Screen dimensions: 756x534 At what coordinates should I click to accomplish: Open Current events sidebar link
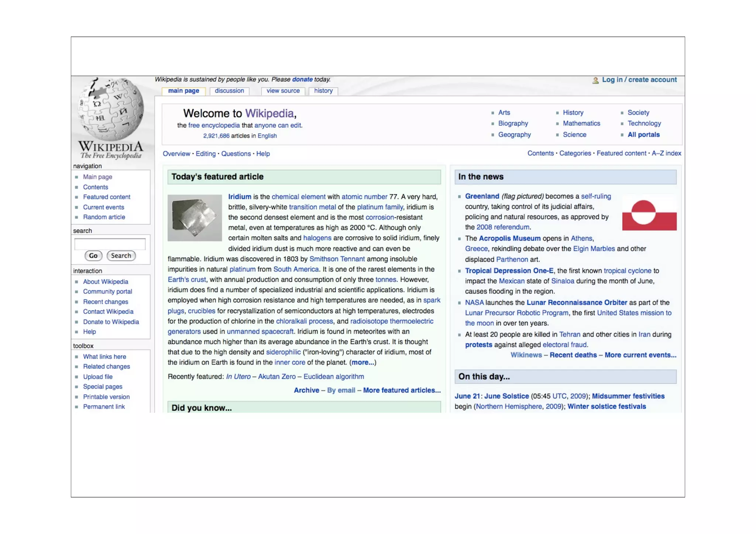(103, 207)
